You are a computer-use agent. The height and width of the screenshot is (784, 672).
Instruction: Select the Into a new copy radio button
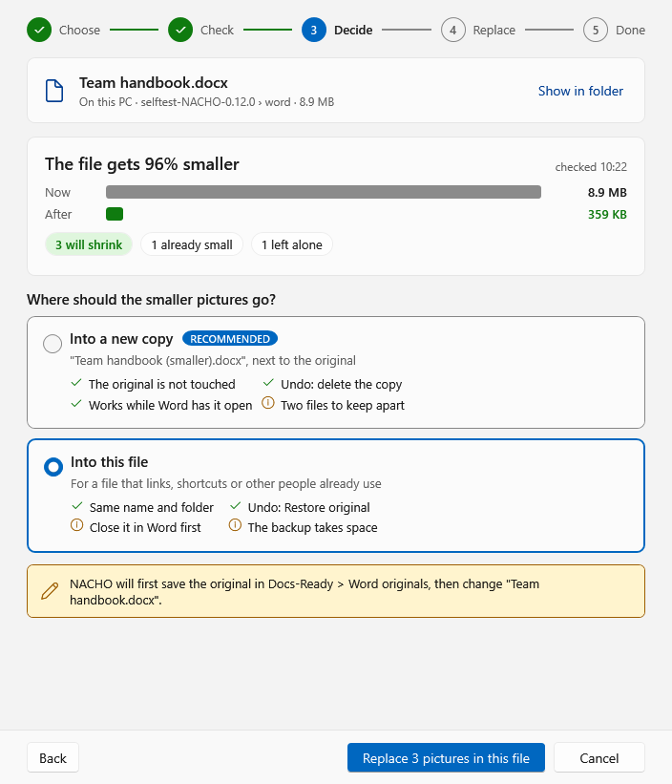pyautogui.click(x=52, y=344)
